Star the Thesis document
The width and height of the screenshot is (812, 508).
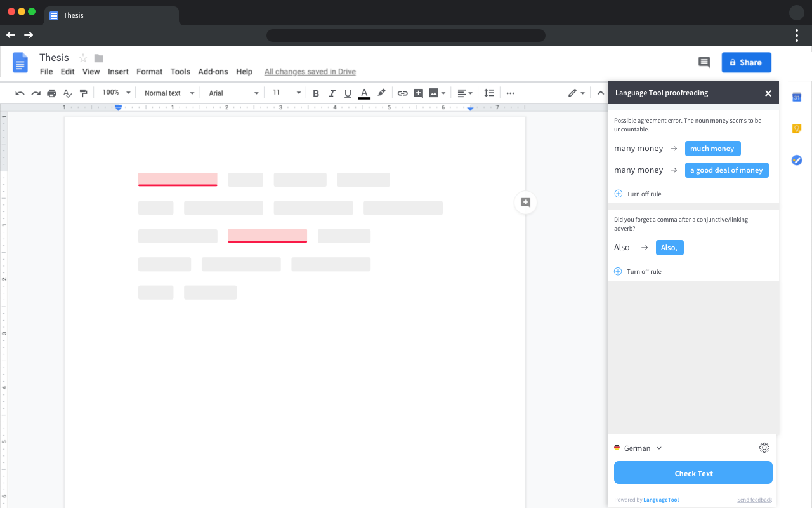tap(83, 58)
